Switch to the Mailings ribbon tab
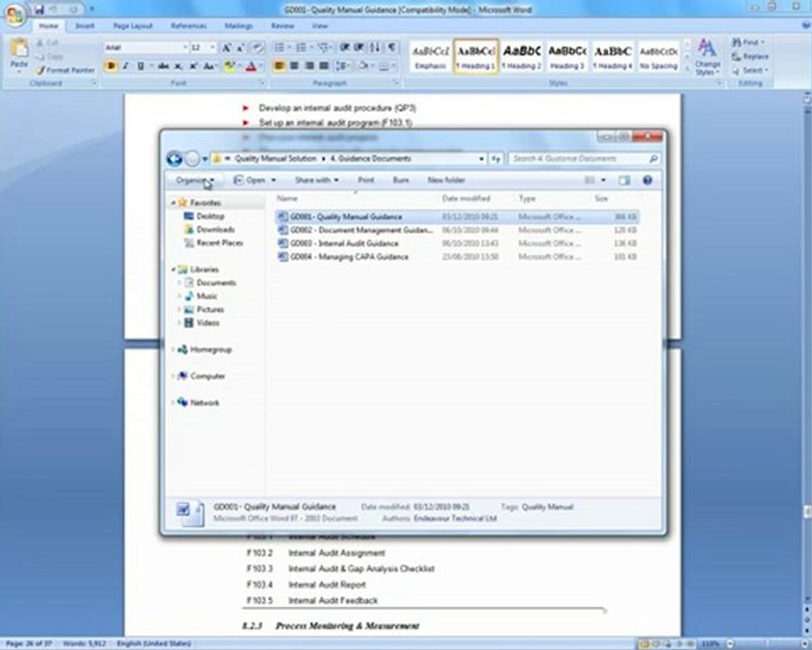 click(239, 25)
